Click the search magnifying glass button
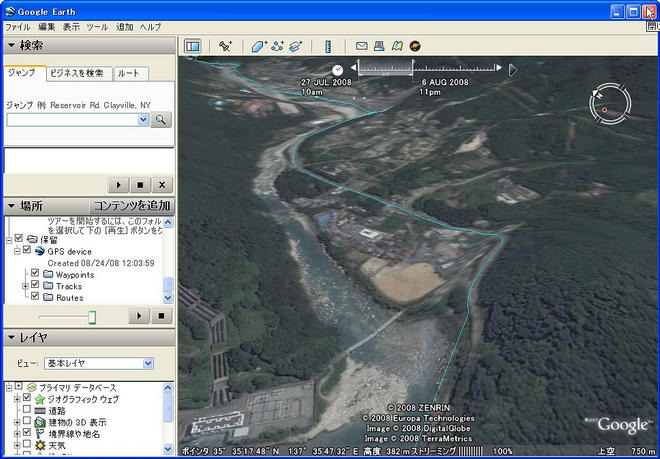This screenshot has width=660, height=459. [161, 119]
